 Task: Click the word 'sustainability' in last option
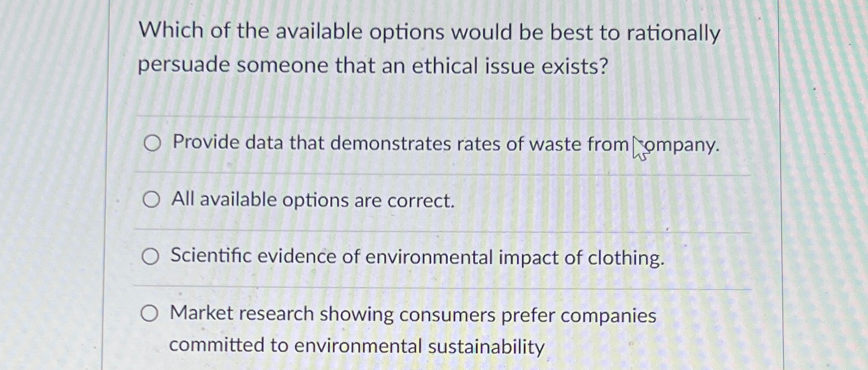tap(486, 347)
